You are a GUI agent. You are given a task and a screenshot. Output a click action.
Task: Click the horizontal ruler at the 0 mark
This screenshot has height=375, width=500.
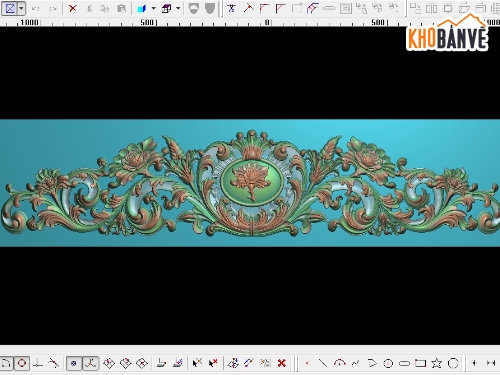click(x=267, y=22)
